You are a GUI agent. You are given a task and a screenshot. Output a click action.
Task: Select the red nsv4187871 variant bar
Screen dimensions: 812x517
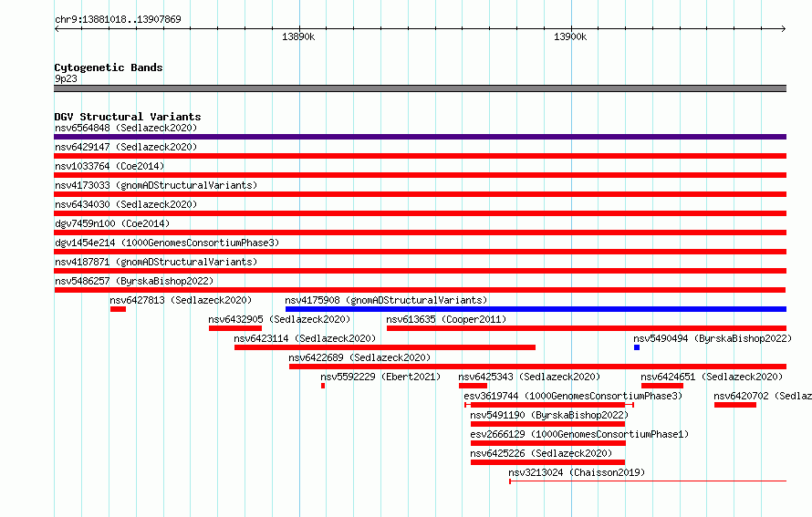[x=420, y=271]
